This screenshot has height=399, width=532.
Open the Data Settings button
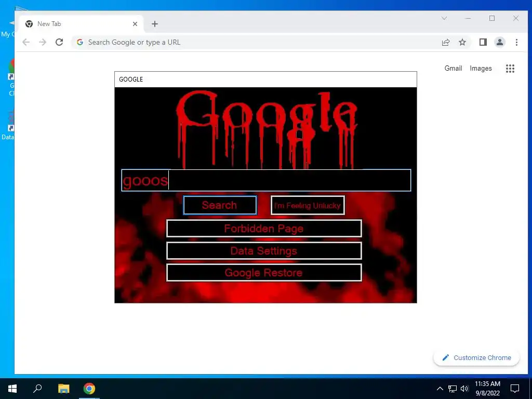point(264,251)
